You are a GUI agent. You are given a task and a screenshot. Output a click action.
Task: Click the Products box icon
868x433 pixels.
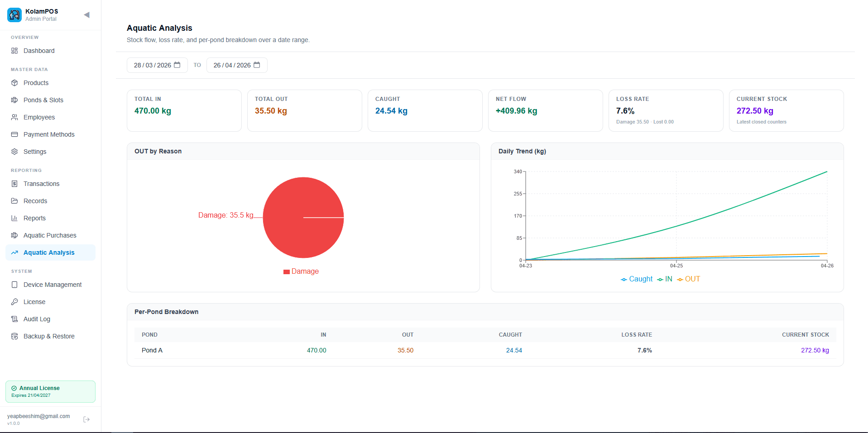[14, 83]
